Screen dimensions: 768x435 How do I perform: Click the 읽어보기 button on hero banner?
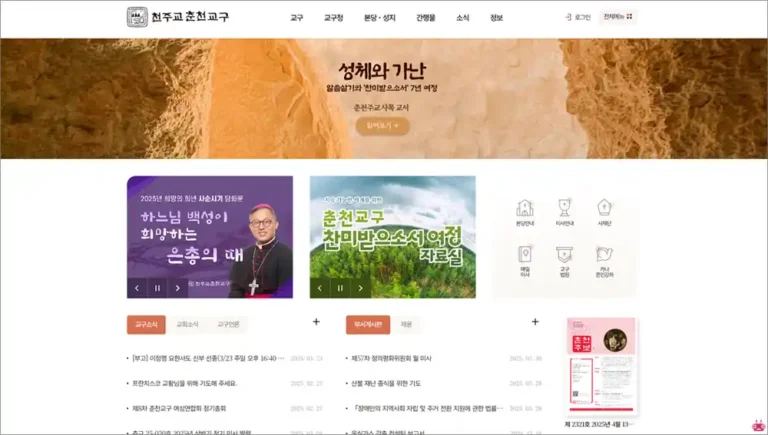tap(383, 126)
